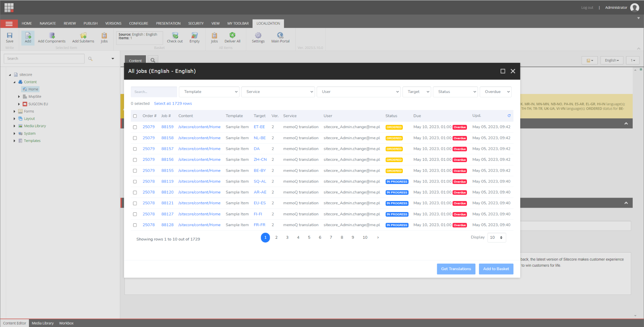Viewport: 644px width, 327px height.
Task: Open order 25079 link for job 88159
Action: tap(148, 127)
